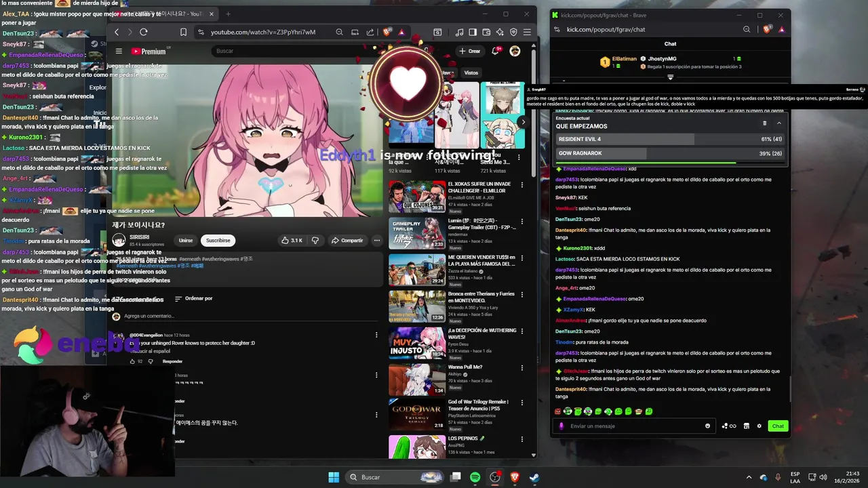Open options menu for Wanna Pull Me video
Image resolution: width=868 pixels, height=488 pixels.
coord(522,367)
